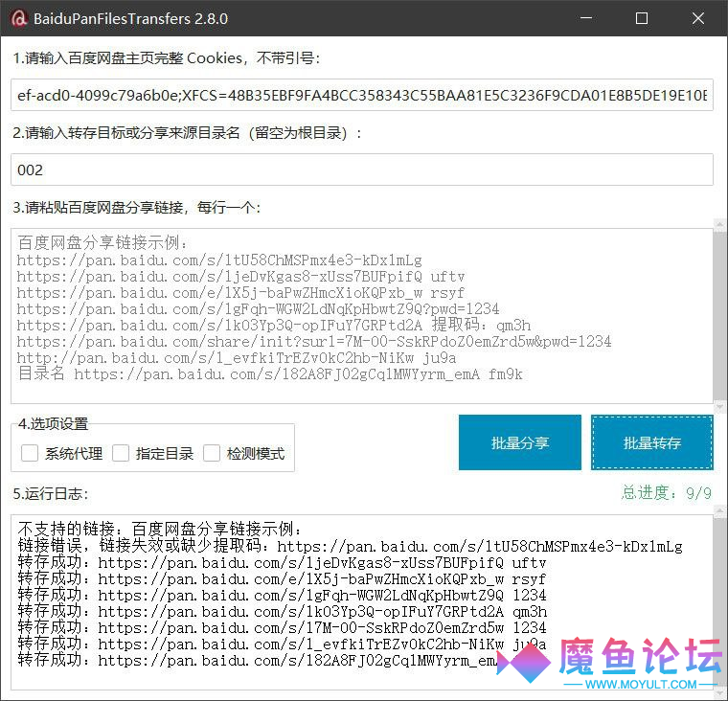The height and width of the screenshot is (701, 728).
Task: Click the 批量转存 button
Action: pos(652,442)
